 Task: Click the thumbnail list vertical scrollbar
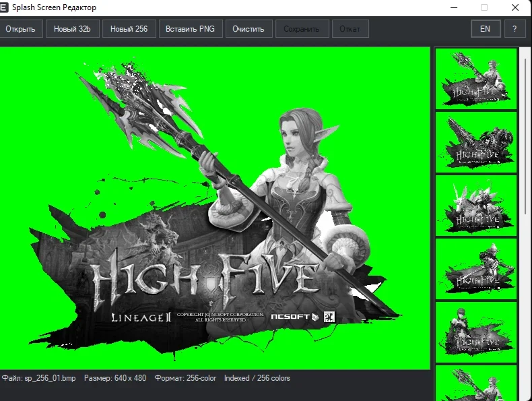click(525, 136)
